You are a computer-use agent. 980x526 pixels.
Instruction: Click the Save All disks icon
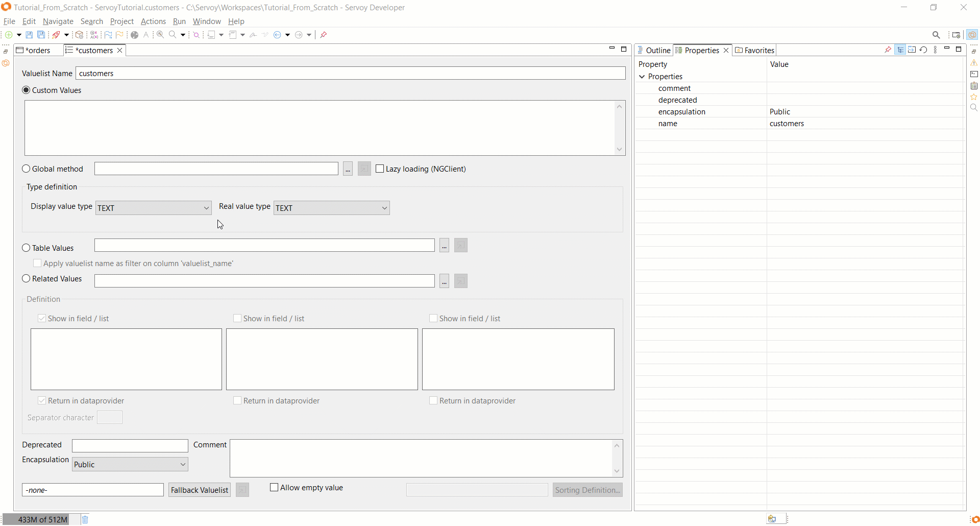(41, 35)
